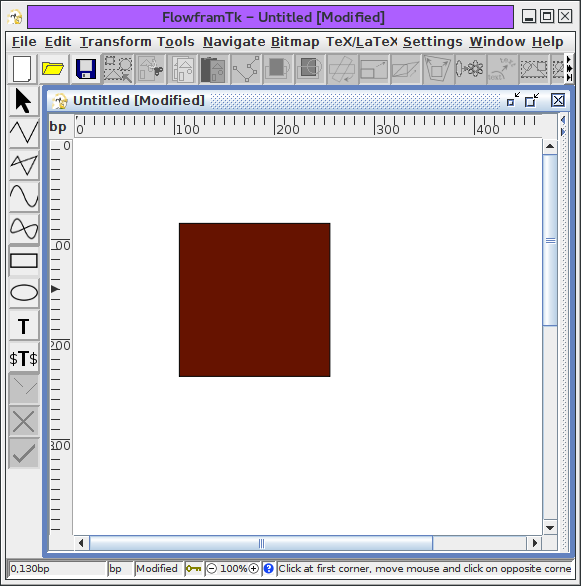This screenshot has width=581, height=586.
Task: Select the arrow selection tool
Action: pyautogui.click(x=24, y=101)
